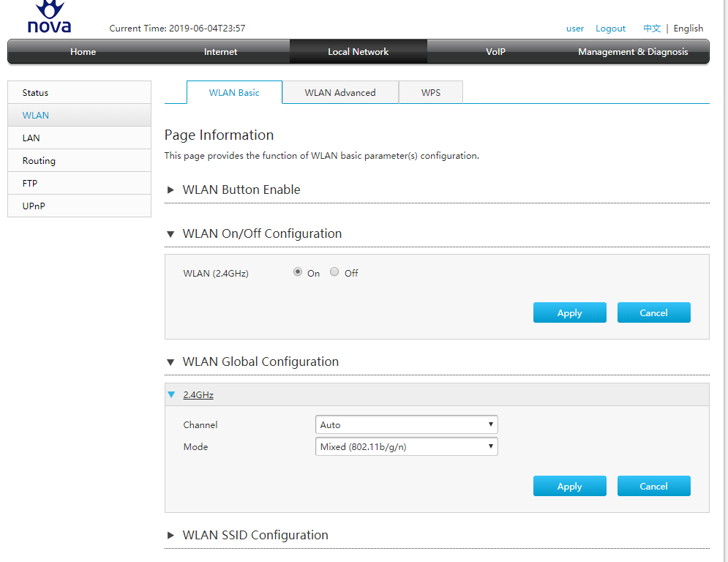Open Management & Diagnosis menu
The height and width of the screenshot is (562, 728).
tap(633, 51)
